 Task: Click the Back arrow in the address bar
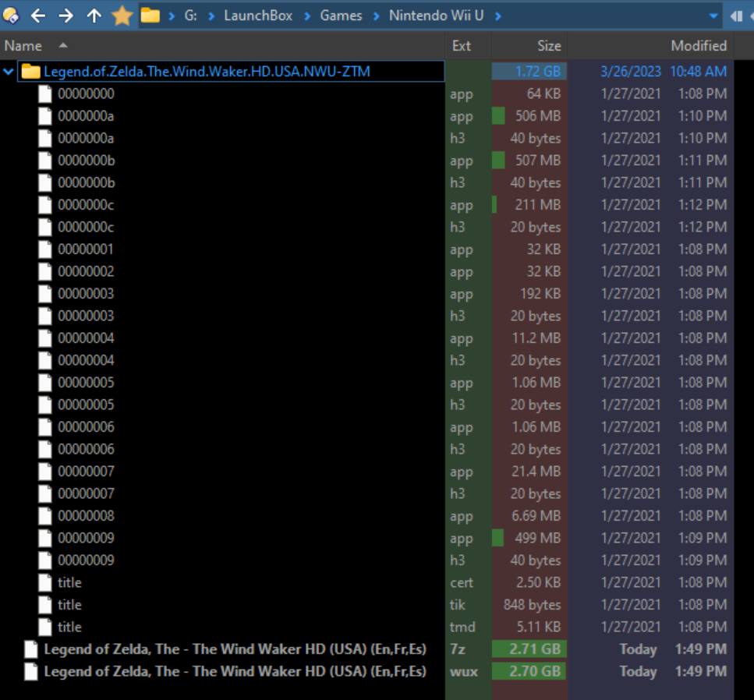pyautogui.click(x=38, y=16)
